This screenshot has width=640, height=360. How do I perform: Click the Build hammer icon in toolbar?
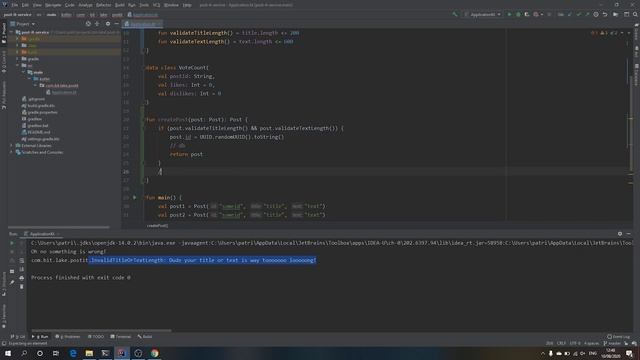(455, 14)
